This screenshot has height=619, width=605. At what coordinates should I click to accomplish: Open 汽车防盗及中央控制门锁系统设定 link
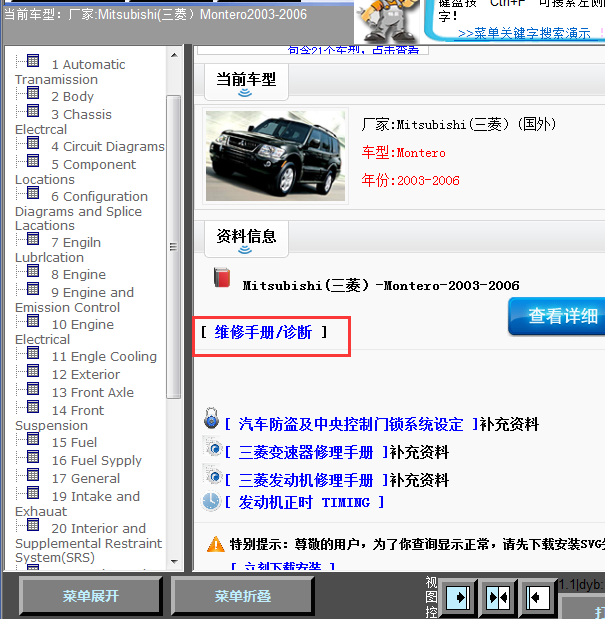pyautogui.click(x=351, y=424)
